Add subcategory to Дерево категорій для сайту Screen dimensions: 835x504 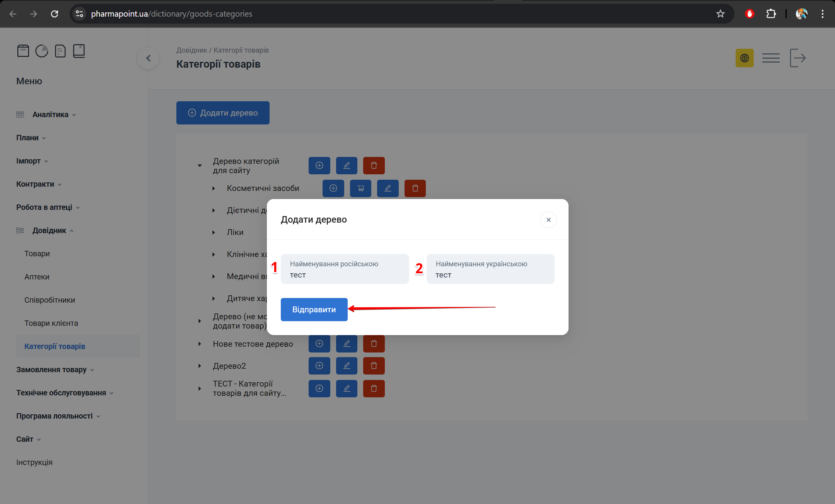319,165
